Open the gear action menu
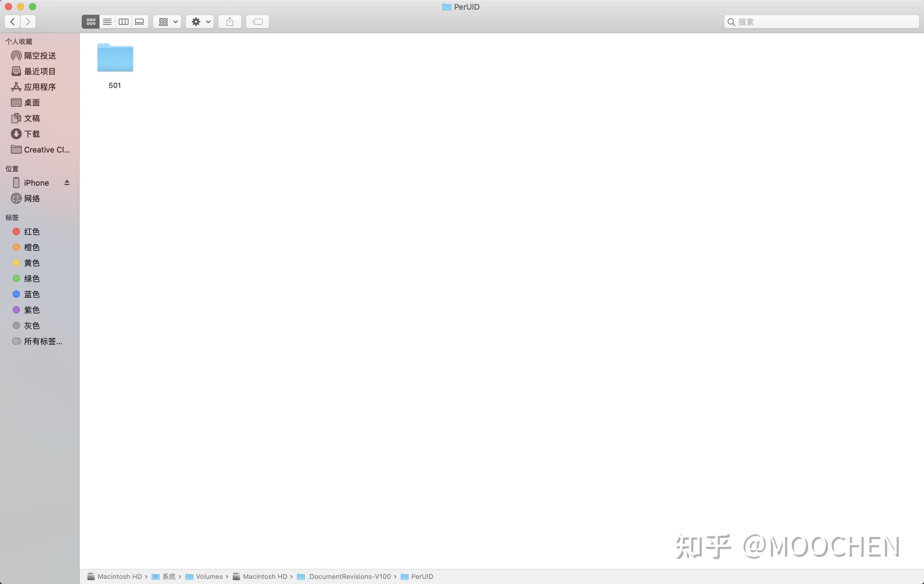Image resolution: width=924 pixels, height=584 pixels. coord(200,22)
